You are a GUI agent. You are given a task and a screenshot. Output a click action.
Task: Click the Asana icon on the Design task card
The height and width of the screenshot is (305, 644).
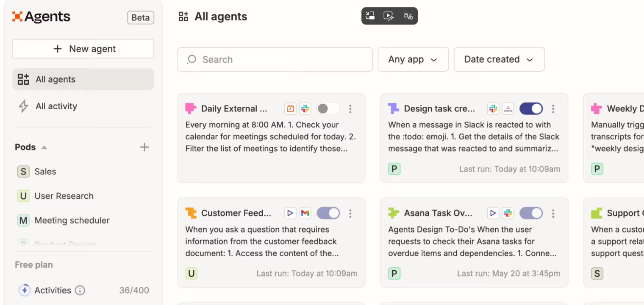pos(508,108)
